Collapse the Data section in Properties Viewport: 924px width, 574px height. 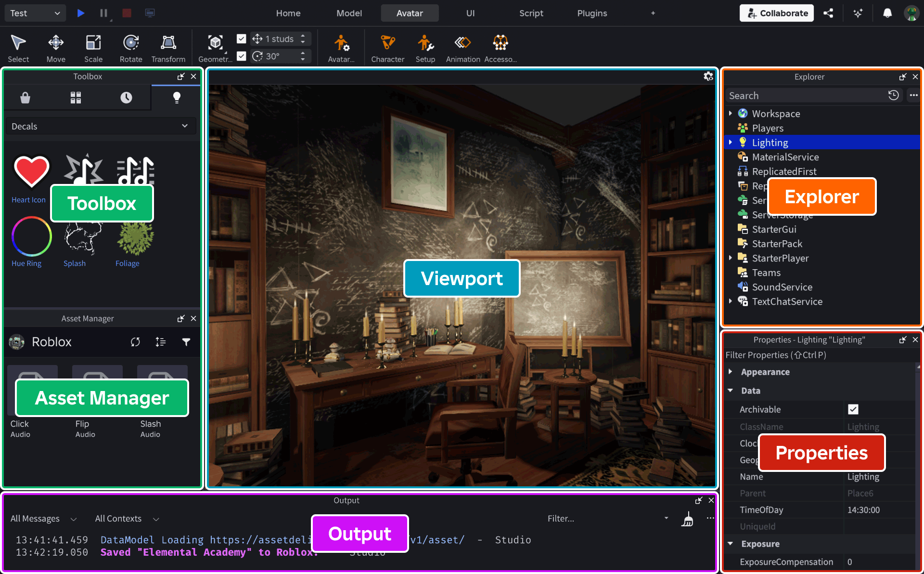tap(731, 391)
